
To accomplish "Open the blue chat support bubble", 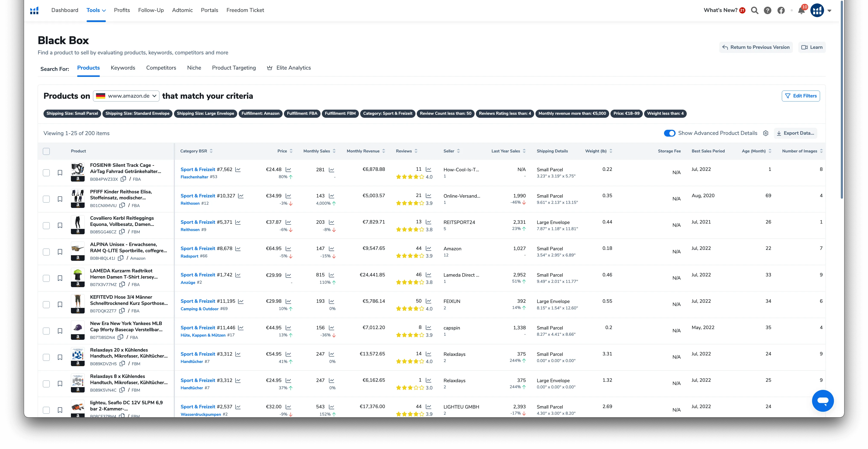I will click(x=823, y=400).
